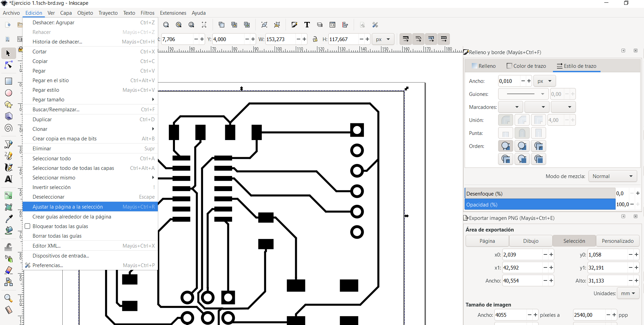Switch export area to Dibujo
This screenshot has height=325, width=644.
coord(530,241)
